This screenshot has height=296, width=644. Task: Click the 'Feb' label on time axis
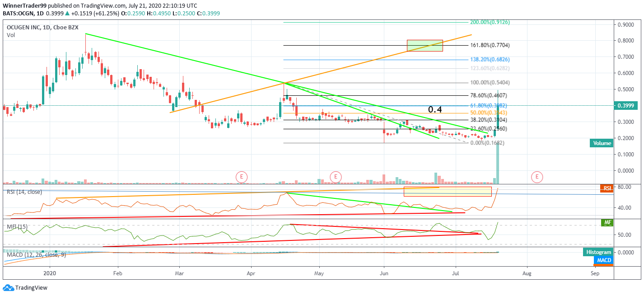118,273
